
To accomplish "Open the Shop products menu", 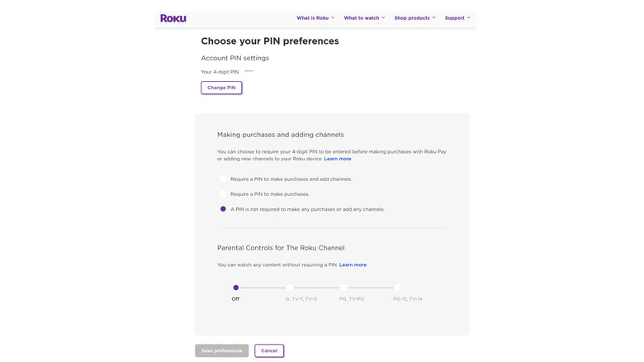I will (412, 18).
